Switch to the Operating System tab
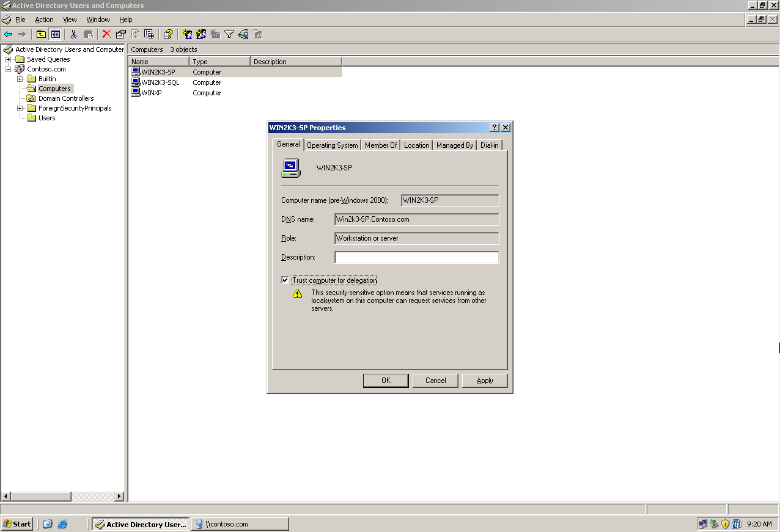 pos(333,145)
